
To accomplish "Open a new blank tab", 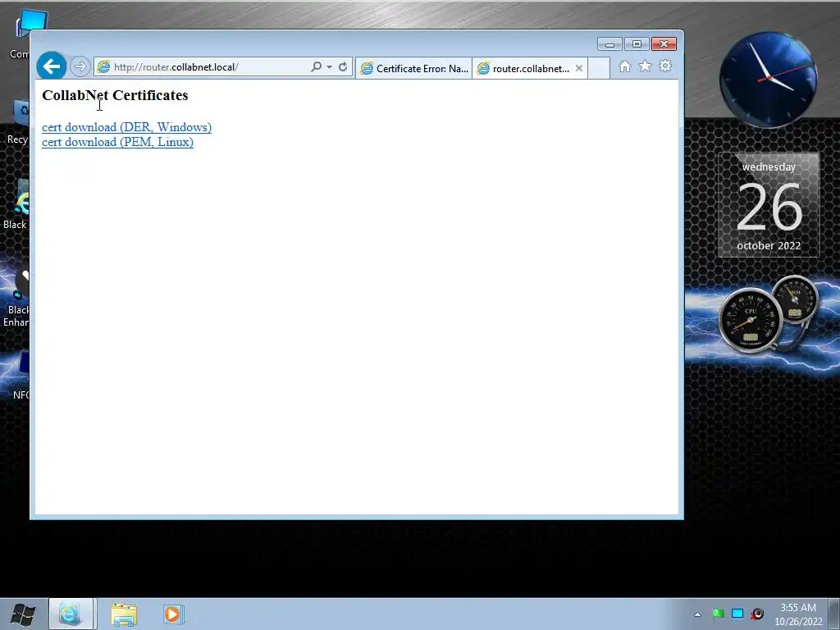I will (599, 69).
